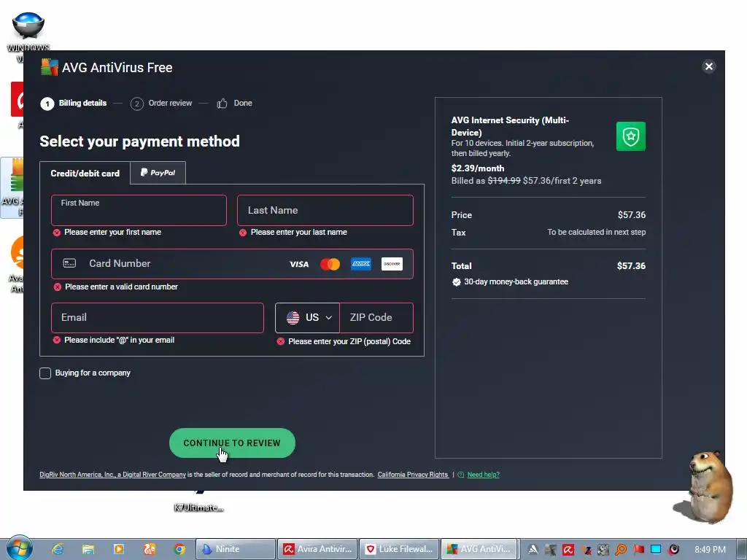
Task: Open the Windows Start menu
Action: tap(19, 548)
